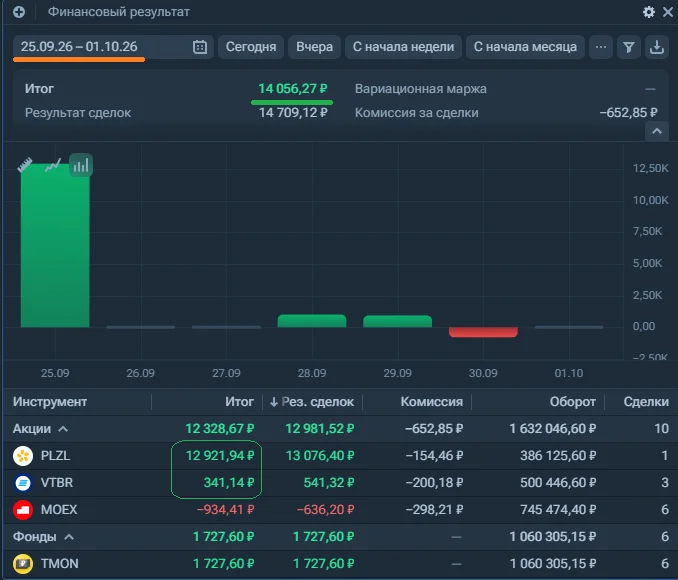Add a new widget with plus icon
The image size is (678, 580).
click(x=19, y=12)
